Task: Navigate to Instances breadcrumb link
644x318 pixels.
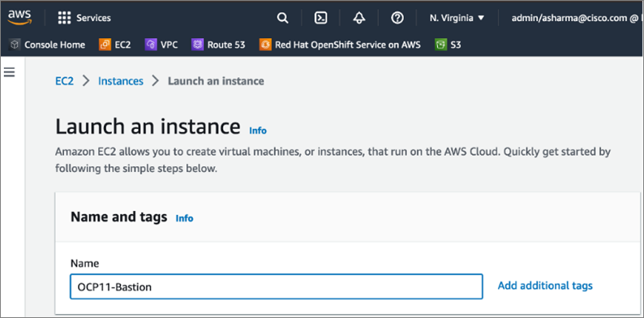Action: (x=121, y=81)
